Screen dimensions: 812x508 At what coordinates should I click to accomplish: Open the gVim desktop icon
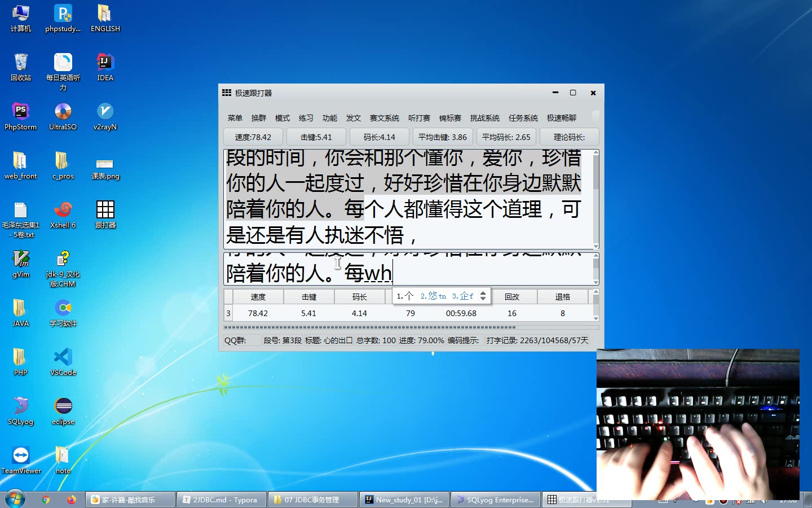pyautogui.click(x=21, y=264)
